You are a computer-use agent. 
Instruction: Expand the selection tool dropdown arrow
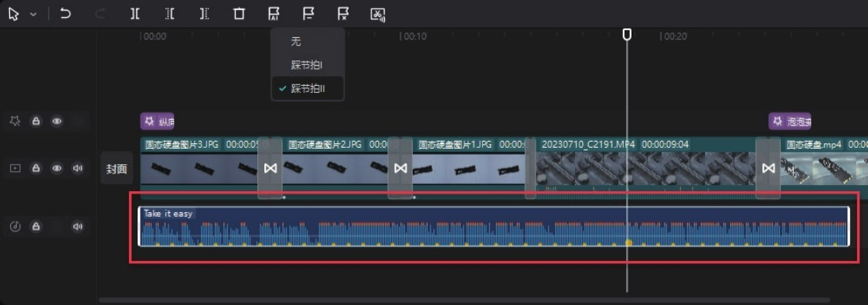pos(33,15)
